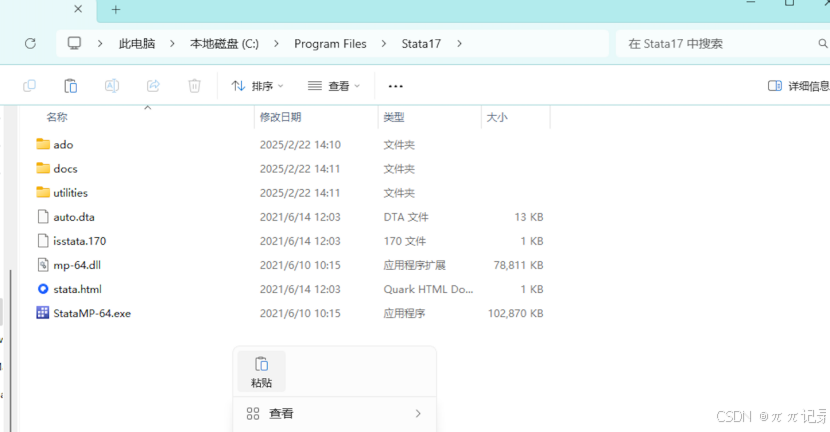Toggle the 详细信息 details pane
This screenshot has width=830, height=432.
pyautogui.click(x=798, y=86)
